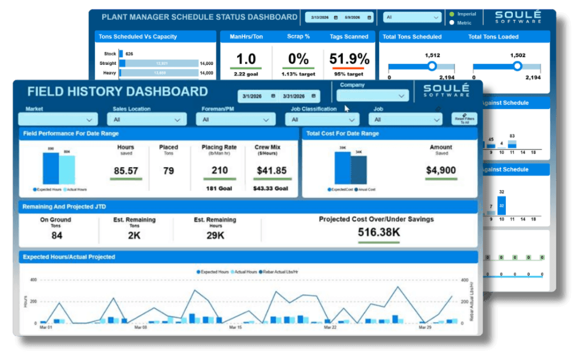The height and width of the screenshot is (364, 588).
Task: Click the 2K Est. Remaining tons value
Action: (x=134, y=235)
